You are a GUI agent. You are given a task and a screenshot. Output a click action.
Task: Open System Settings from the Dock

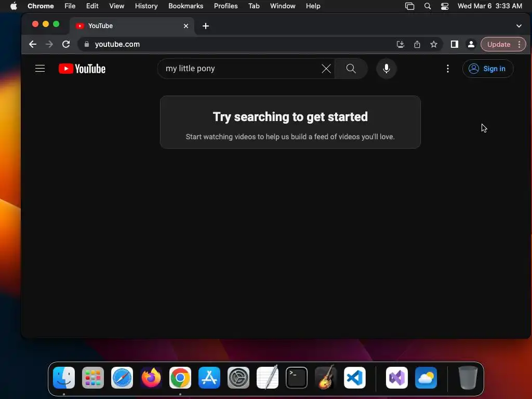238,378
